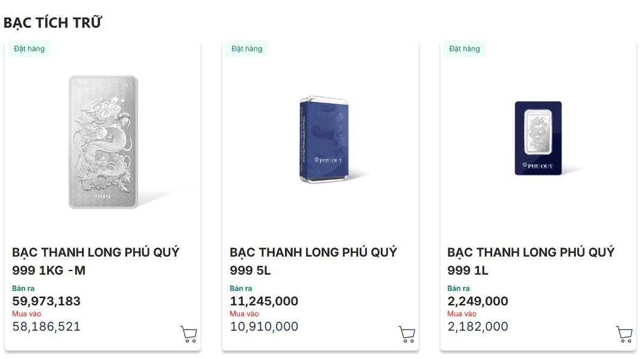Open BẠC THANH LONG PHÚ QUÝ 999 5L title

313,261
